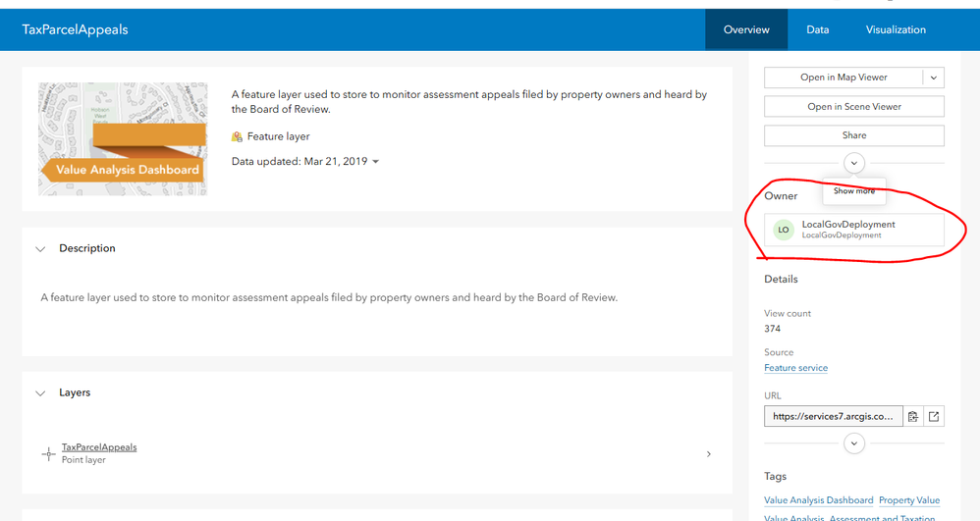The height and width of the screenshot is (521, 980).
Task: Open the Data tab
Action: pyautogui.click(x=817, y=29)
